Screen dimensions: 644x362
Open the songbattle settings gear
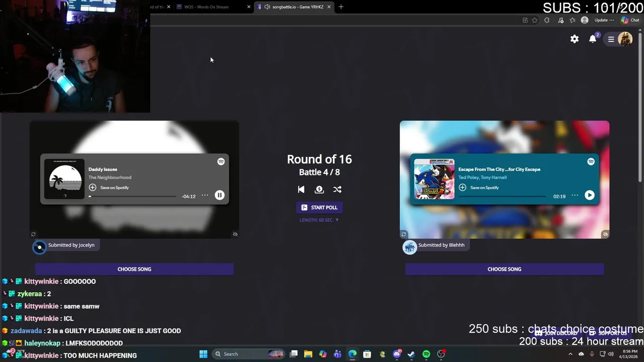pos(575,39)
